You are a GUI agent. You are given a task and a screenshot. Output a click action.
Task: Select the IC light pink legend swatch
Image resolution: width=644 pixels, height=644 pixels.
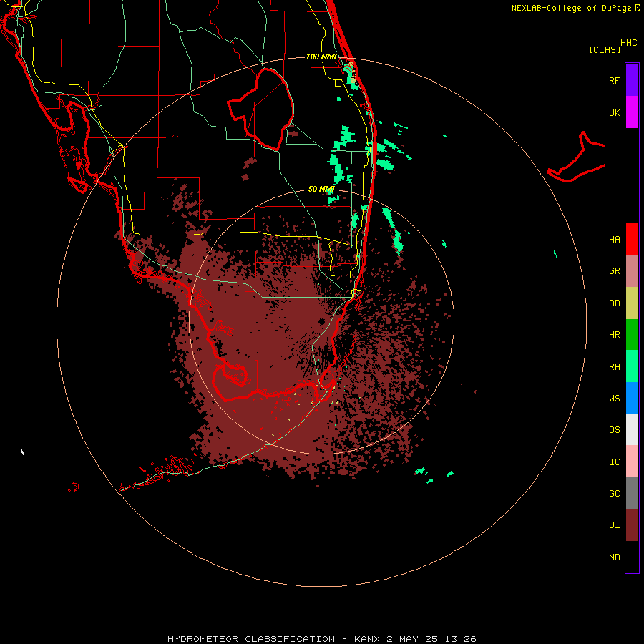tap(632, 462)
